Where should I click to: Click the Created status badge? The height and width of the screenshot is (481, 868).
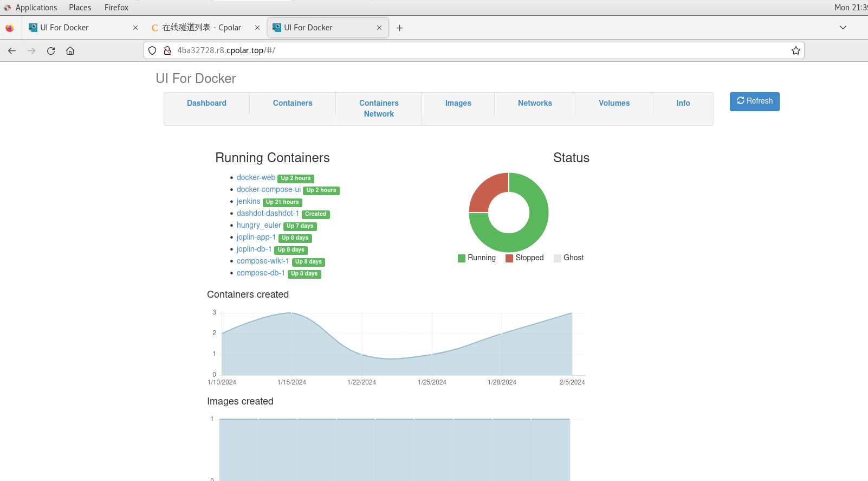316,214
